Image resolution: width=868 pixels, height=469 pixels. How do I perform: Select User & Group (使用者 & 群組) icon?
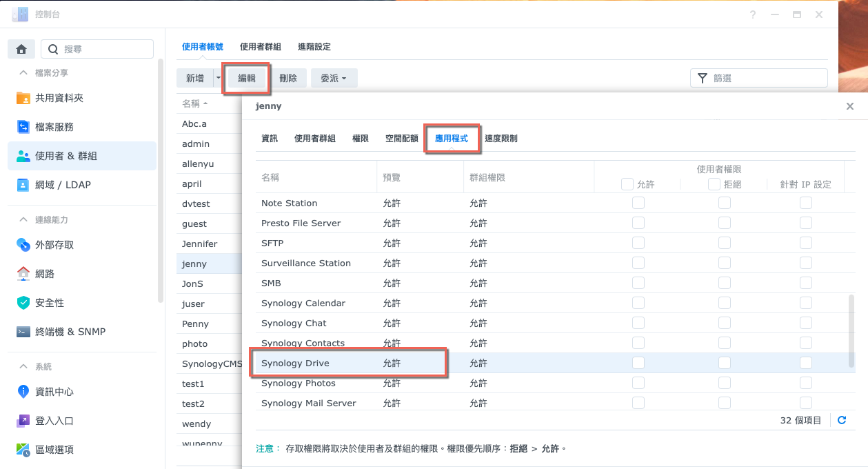click(x=23, y=156)
